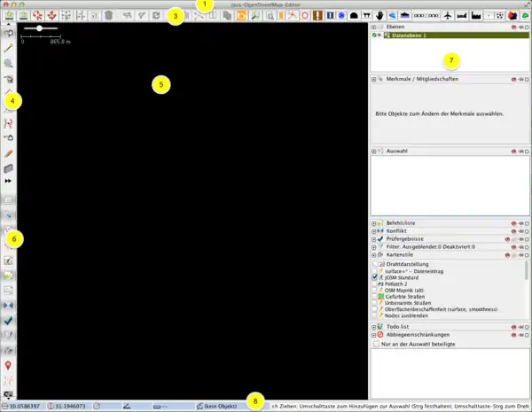Select the draw nodes pencil tool
The width and height of the screenshot is (532, 412).
(x=8, y=49)
